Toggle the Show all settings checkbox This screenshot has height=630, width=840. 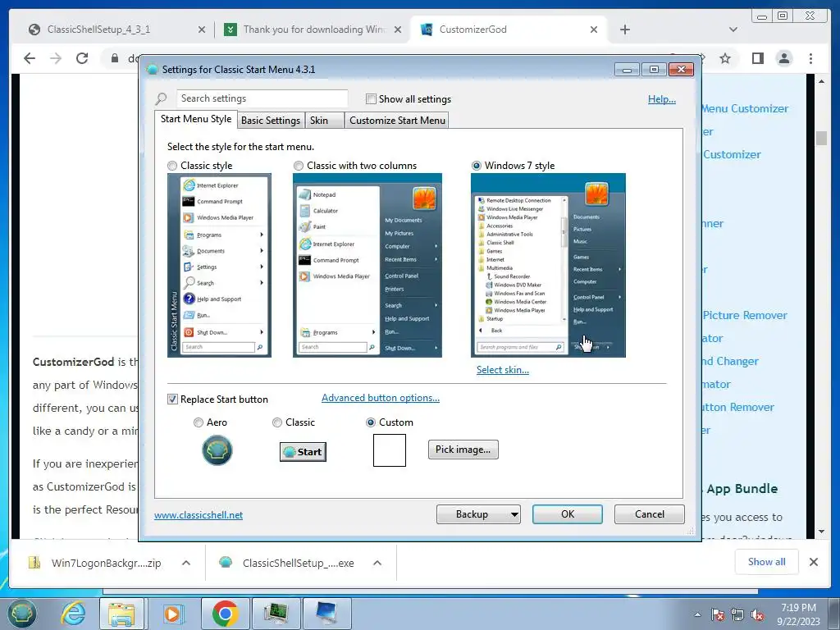[371, 99]
